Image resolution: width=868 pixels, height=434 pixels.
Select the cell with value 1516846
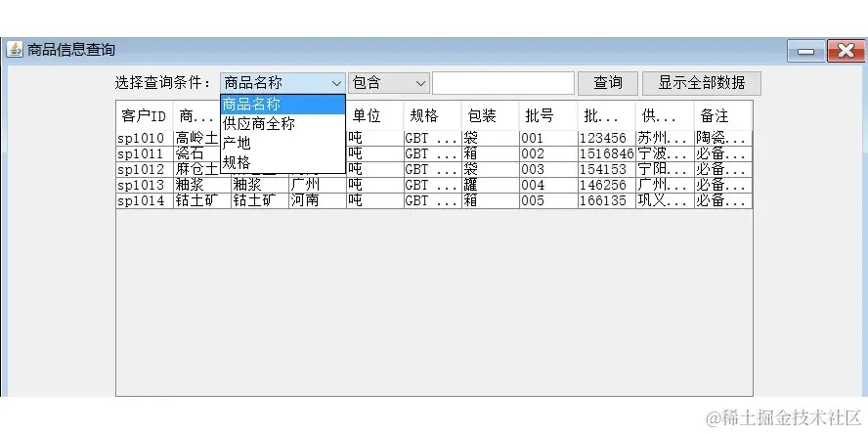(606, 153)
